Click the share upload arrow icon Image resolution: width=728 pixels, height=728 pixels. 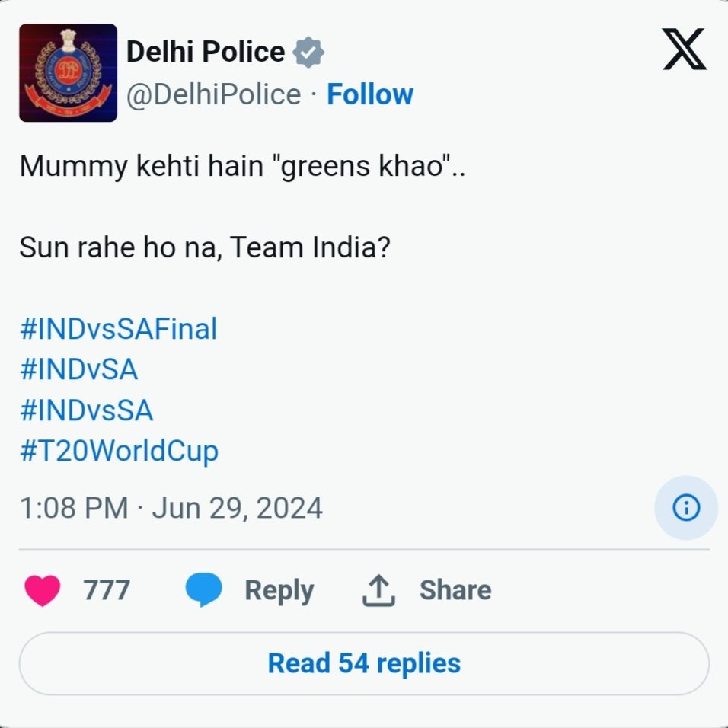pyautogui.click(x=378, y=590)
